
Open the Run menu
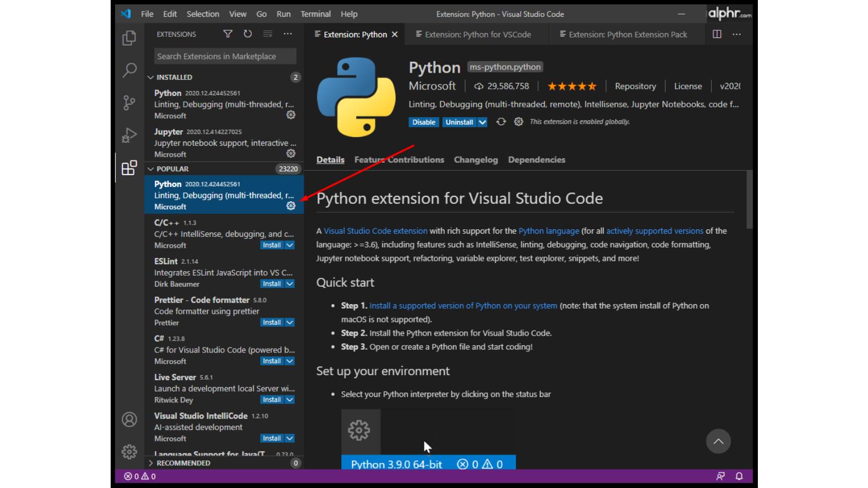pyautogui.click(x=284, y=14)
